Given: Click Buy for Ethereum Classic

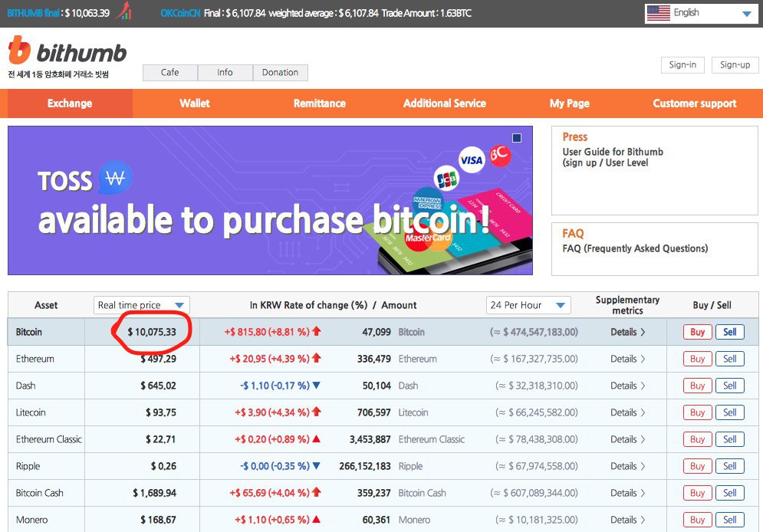Looking at the screenshot, I should 697,439.
